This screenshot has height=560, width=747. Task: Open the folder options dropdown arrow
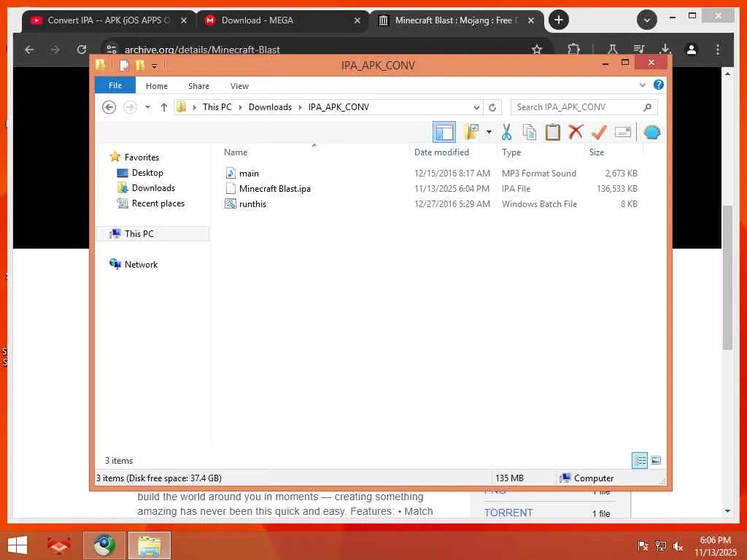pyautogui.click(x=489, y=132)
